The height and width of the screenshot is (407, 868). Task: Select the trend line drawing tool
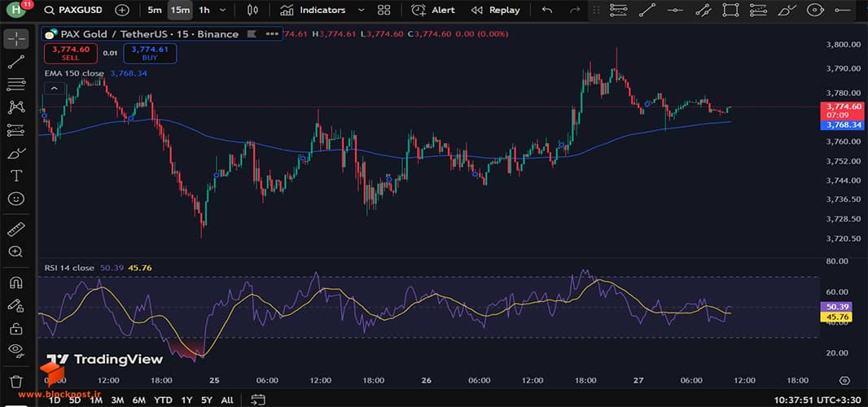[x=16, y=62]
